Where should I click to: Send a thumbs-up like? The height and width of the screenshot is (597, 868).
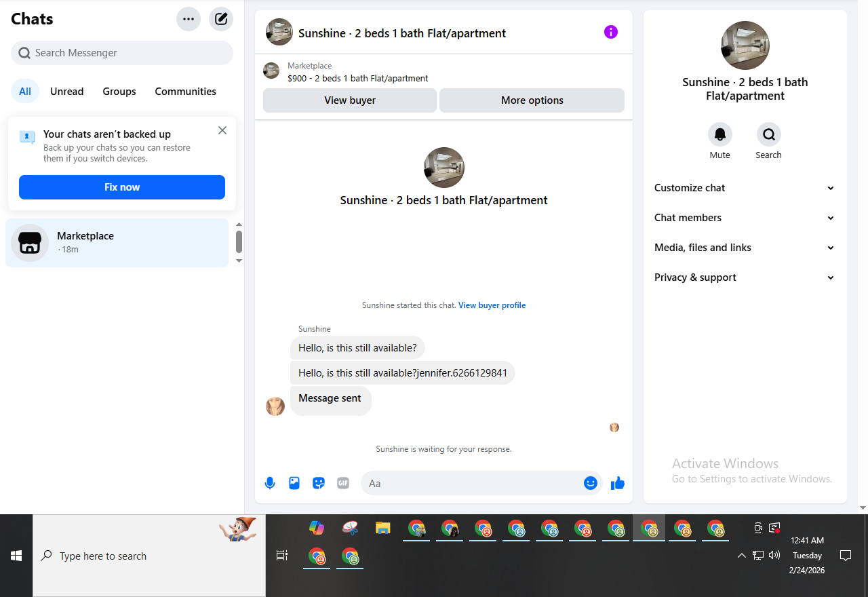(x=618, y=483)
